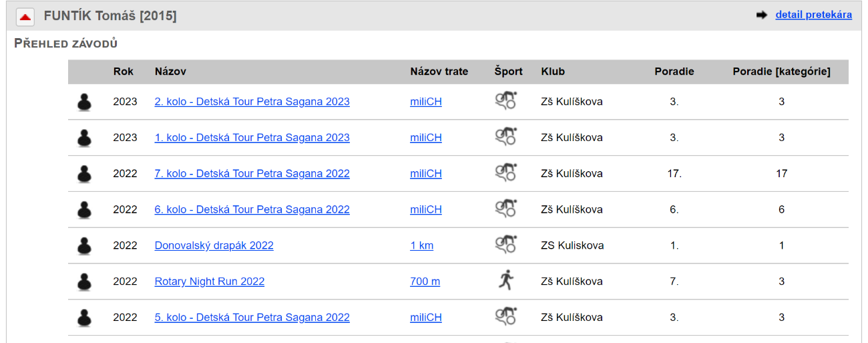Open miliCH track for 6. kolo 2022
The image size is (868, 343).
pos(426,209)
